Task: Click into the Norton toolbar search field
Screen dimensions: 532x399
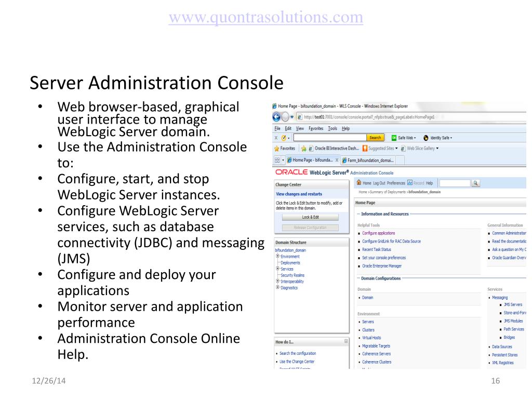Action: tap(330, 137)
